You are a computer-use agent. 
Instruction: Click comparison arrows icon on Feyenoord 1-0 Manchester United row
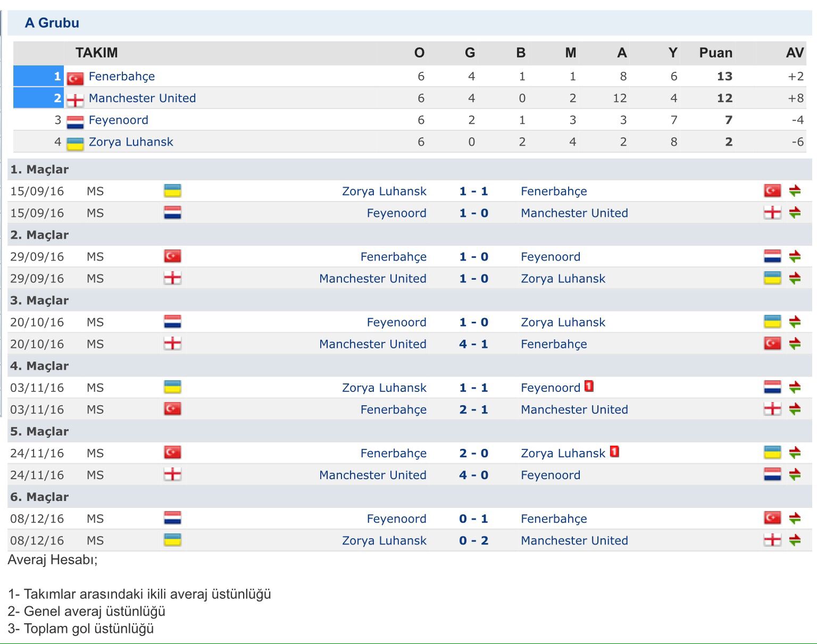[795, 213]
